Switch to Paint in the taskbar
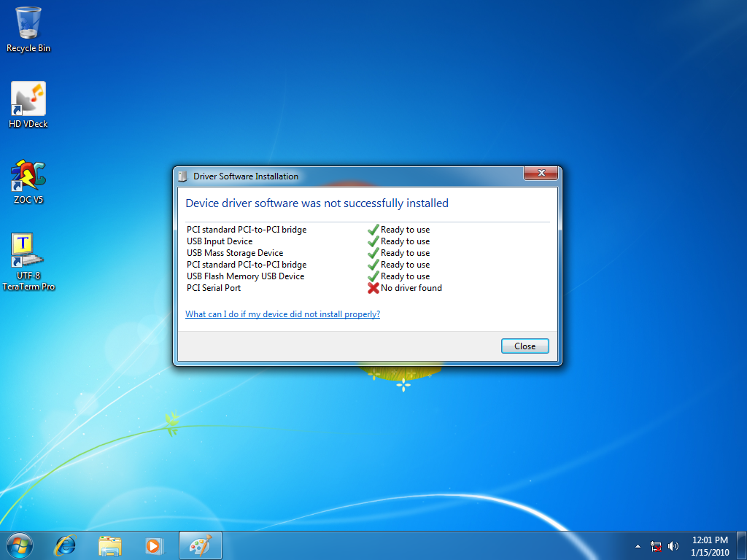Image resolution: width=747 pixels, height=560 pixels. (x=199, y=545)
